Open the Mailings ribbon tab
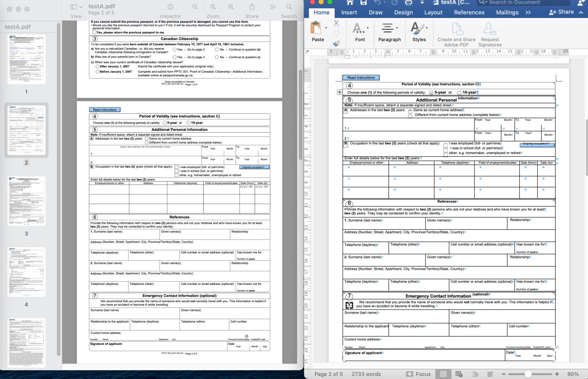Viewport: 588px width, 379px height. [507, 12]
